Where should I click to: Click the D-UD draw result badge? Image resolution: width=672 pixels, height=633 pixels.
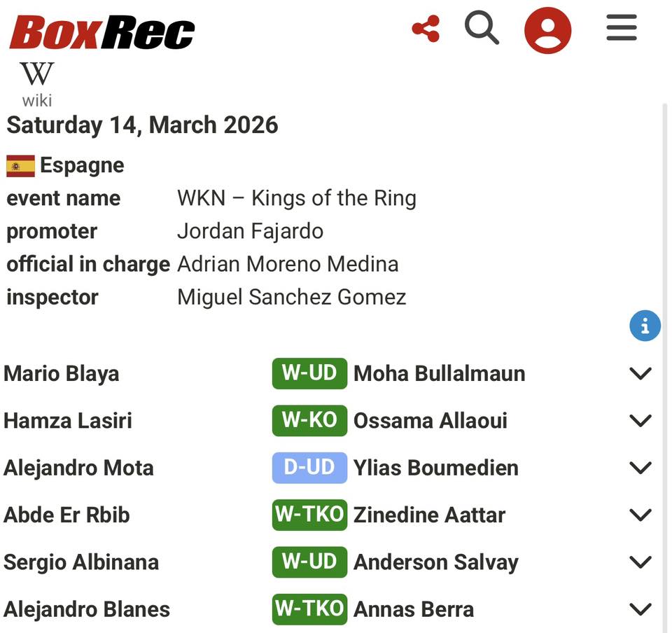309,467
